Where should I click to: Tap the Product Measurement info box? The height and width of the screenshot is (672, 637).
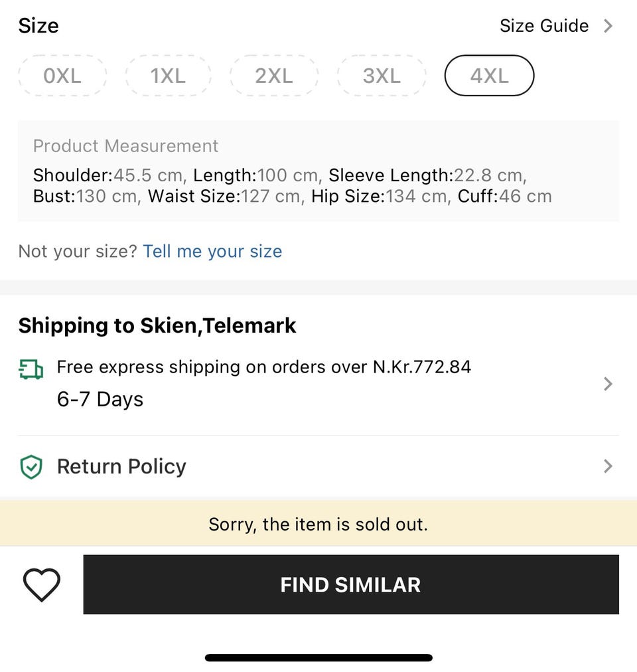pos(318,171)
